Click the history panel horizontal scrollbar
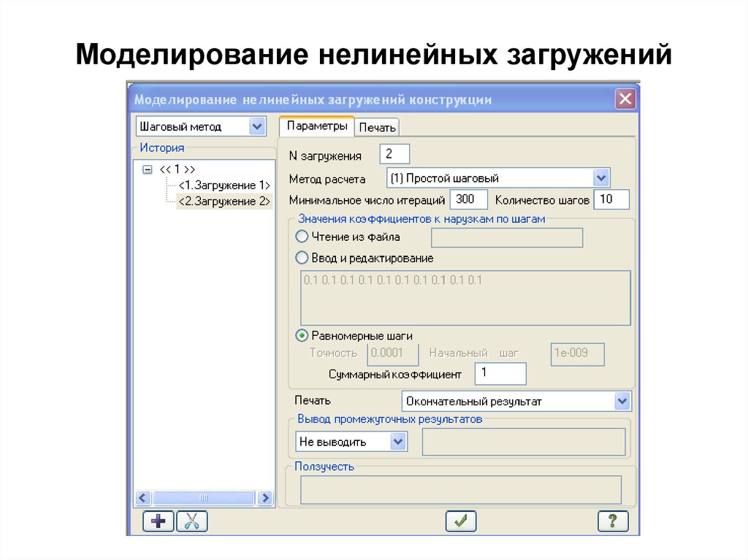 pyautogui.click(x=204, y=498)
